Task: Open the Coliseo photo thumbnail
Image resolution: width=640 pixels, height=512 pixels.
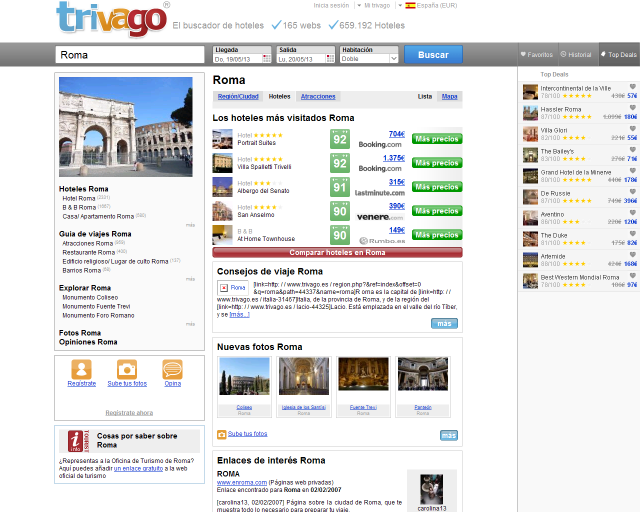Action: coord(244,376)
